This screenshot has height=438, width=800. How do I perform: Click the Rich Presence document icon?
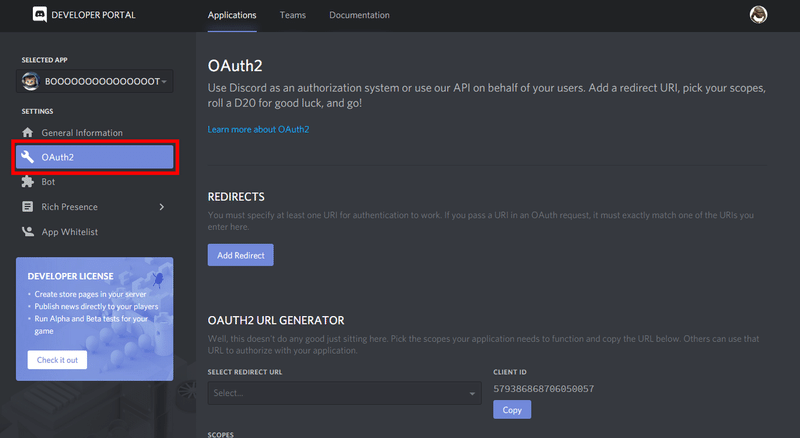tap(28, 207)
